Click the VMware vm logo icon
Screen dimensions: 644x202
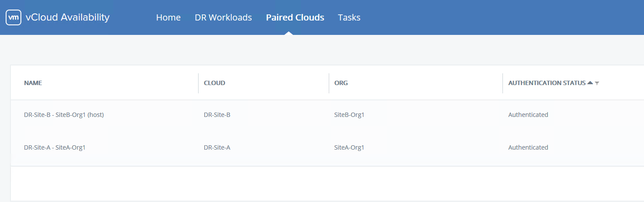click(13, 17)
